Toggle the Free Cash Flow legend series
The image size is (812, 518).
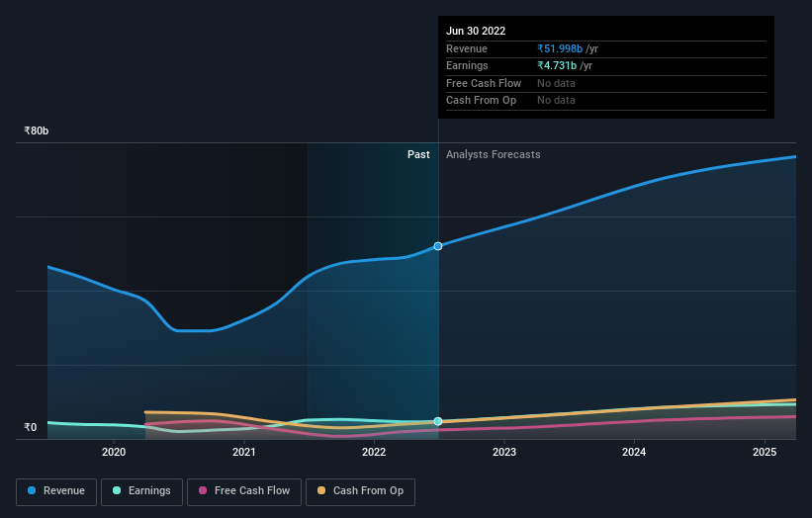click(244, 491)
